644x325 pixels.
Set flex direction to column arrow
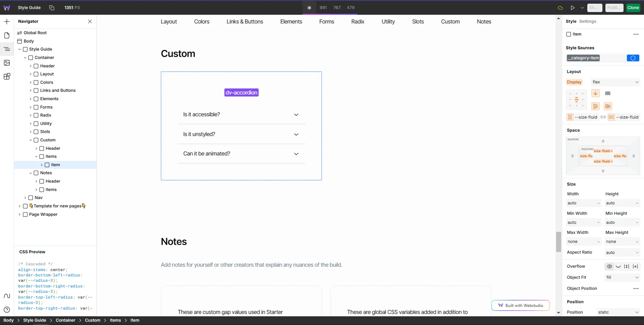pos(595,93)
